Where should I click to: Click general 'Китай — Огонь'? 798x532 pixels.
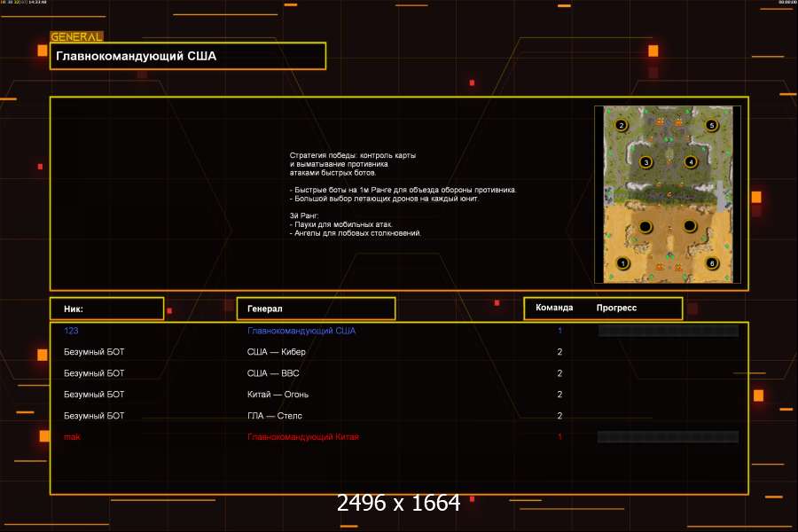(278, 394)
